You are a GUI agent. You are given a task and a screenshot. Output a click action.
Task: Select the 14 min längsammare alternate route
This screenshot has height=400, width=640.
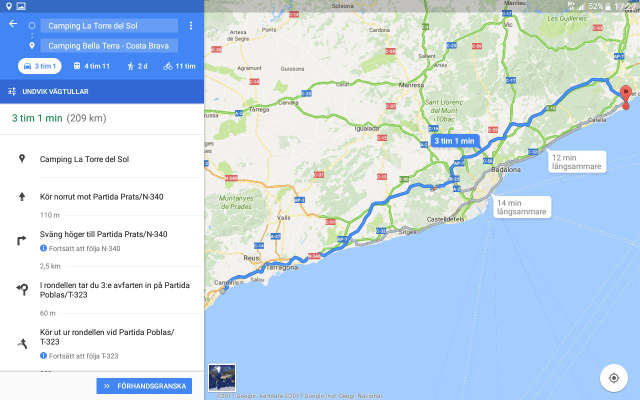522,207
